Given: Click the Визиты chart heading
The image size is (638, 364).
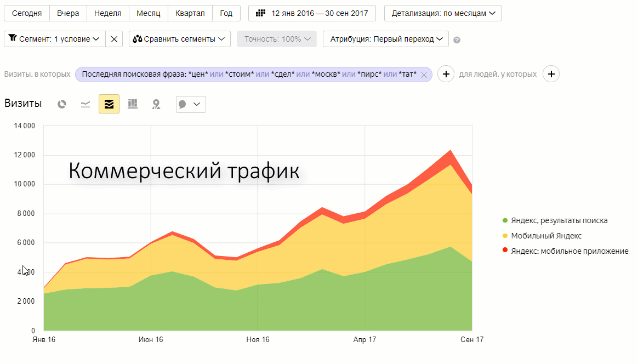Looking at the screenshot, I should click(x=23, y=104).
